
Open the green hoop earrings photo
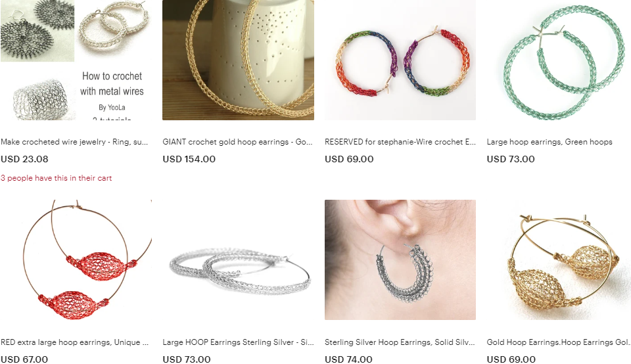(x=559, y=60)
